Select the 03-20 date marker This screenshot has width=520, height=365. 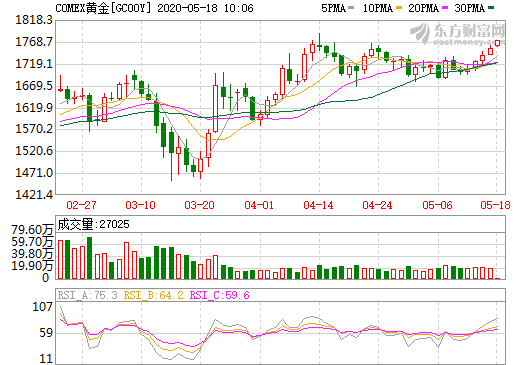(x=200, y=205)
